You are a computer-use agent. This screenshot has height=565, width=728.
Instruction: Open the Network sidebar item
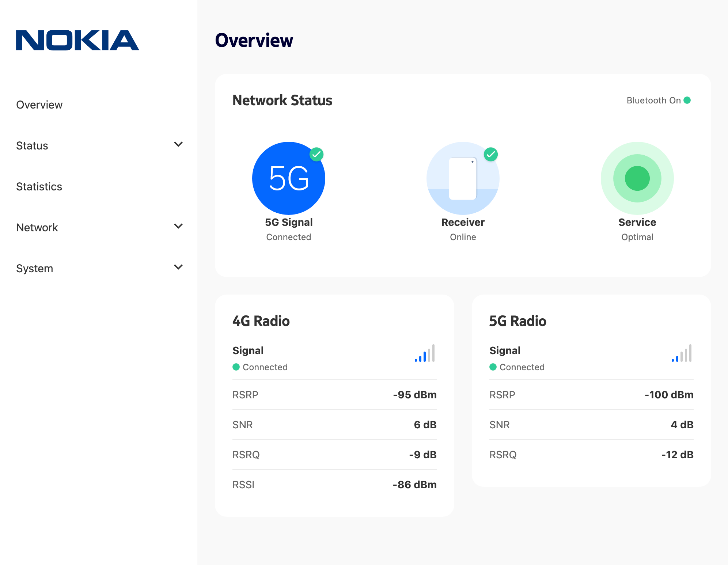[37, 228]
